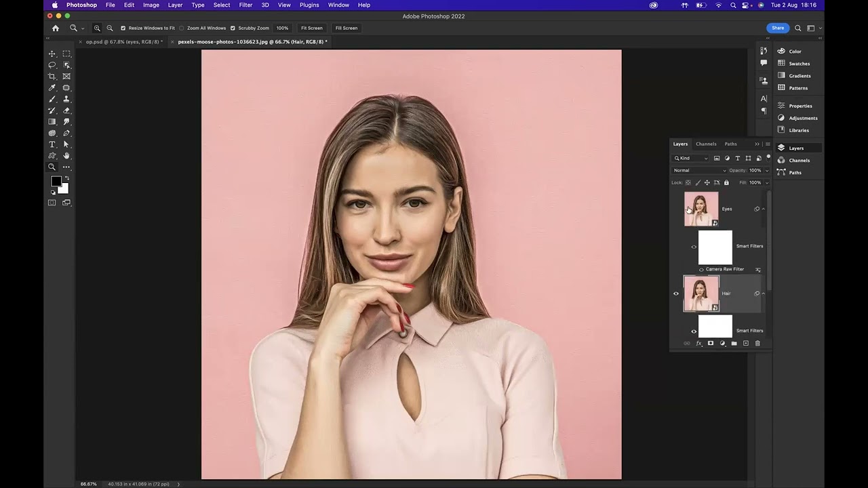The height and width of the screenshot is (488, 868).
Task: Create a new layer group
Action: click(734, 344)
